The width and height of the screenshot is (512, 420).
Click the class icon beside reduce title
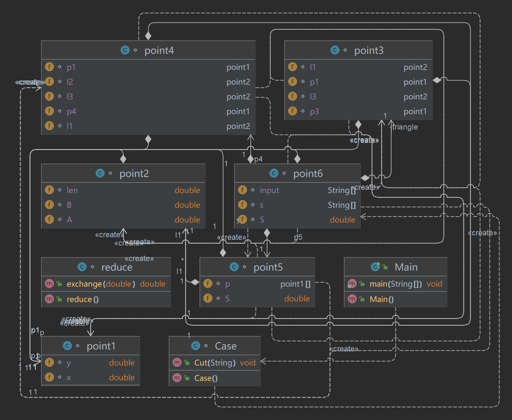point(82,267)
